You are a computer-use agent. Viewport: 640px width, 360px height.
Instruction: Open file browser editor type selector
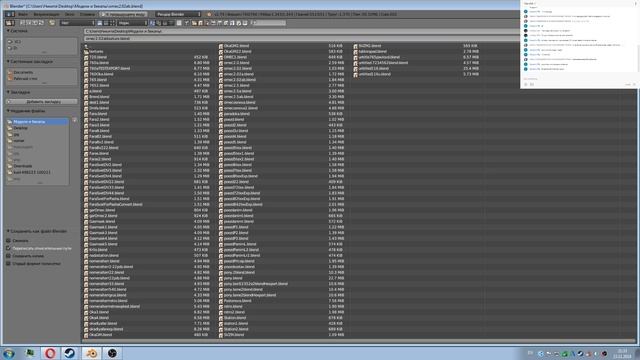pyautogui.click(x=10, y=23)
